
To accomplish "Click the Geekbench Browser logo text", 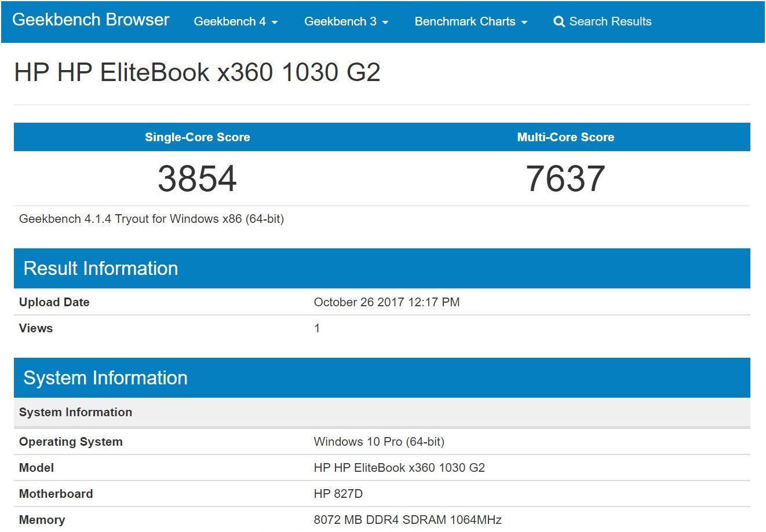I will click(90, 20).
